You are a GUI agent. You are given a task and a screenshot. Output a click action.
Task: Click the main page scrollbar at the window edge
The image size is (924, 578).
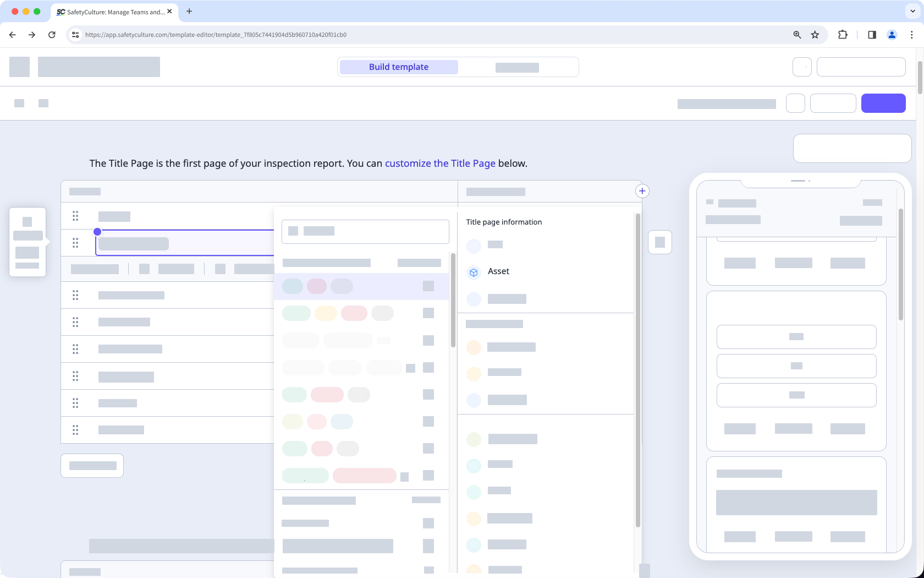[920, 77]
